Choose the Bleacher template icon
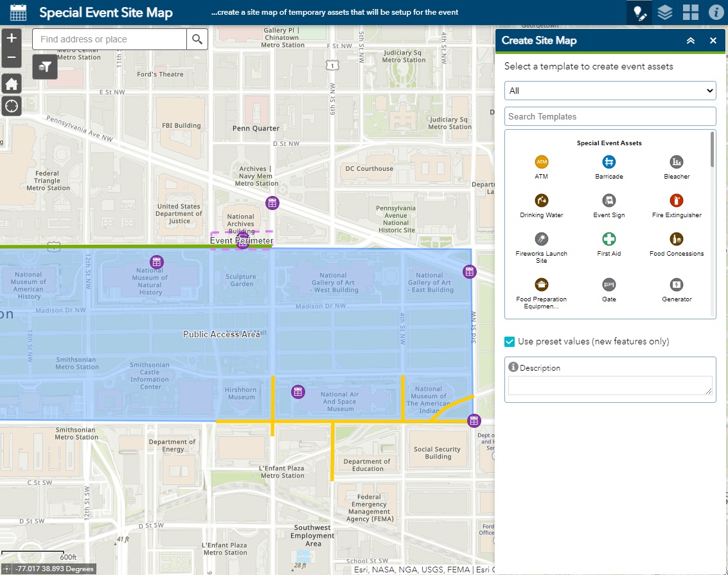The image size is (728, 575). point(676,162)
